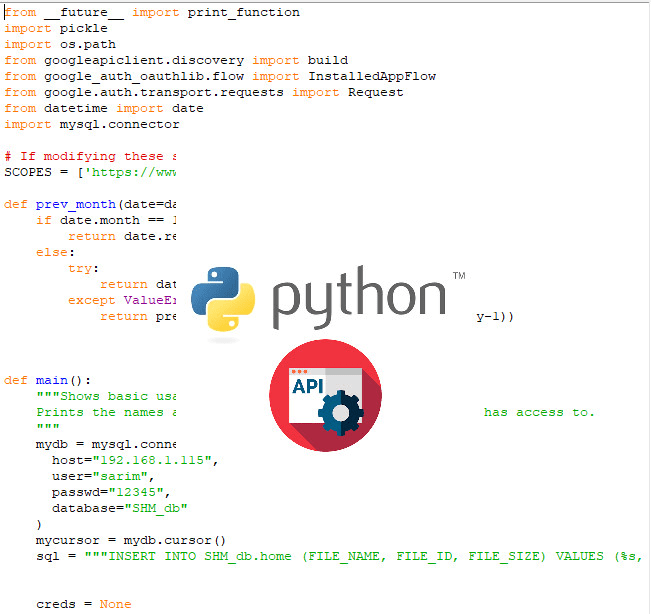The image size is (651, 614).
Task: Click passwd value '12345'
Action: [136, 492]
